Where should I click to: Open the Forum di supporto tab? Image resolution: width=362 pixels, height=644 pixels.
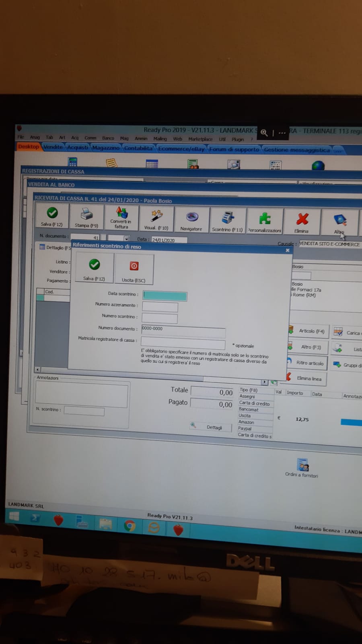(234, 149)
